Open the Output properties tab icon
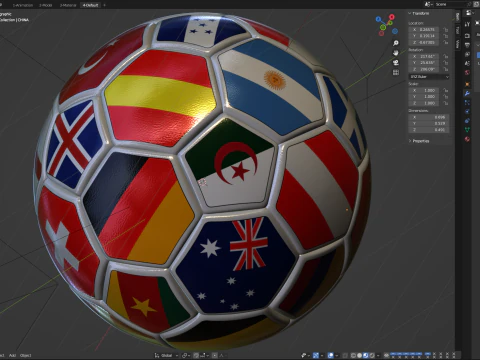480x360 pixels. pyautogui.click(x=467, y=45)
